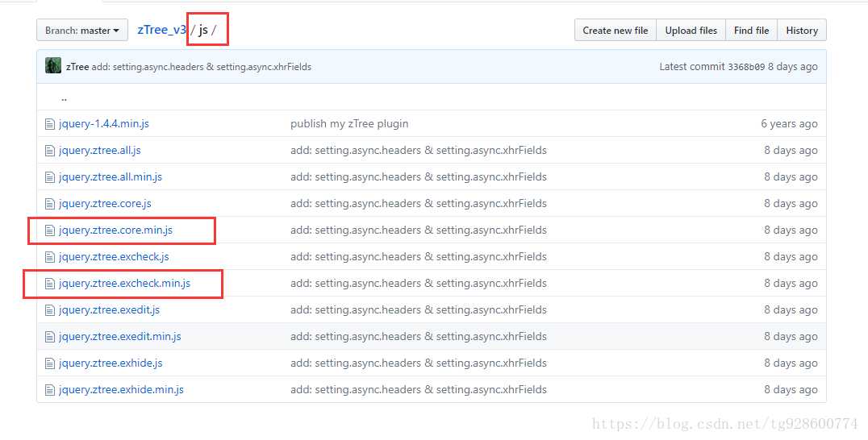Open jquery.ztree.all.min.js file

point(111,176)
